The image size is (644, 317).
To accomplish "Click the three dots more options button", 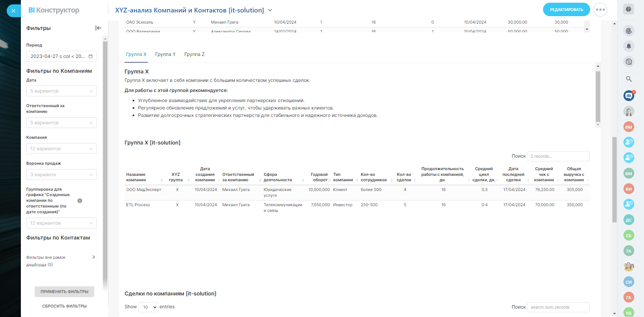I will [600, 10].
